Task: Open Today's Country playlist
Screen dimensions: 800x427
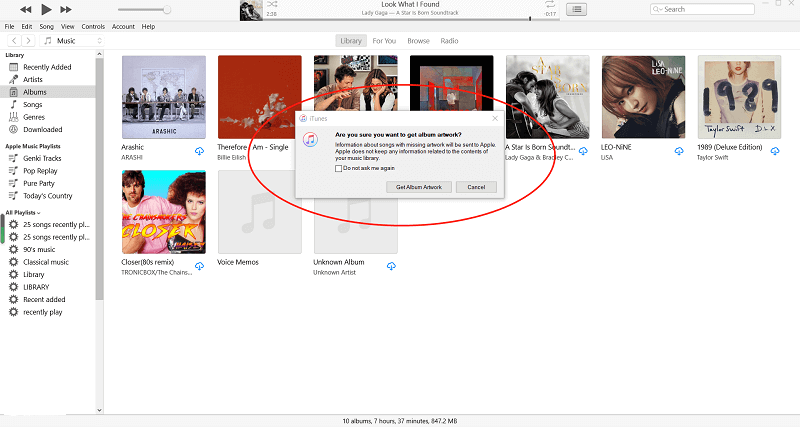Action: click(x=47, y=196)
